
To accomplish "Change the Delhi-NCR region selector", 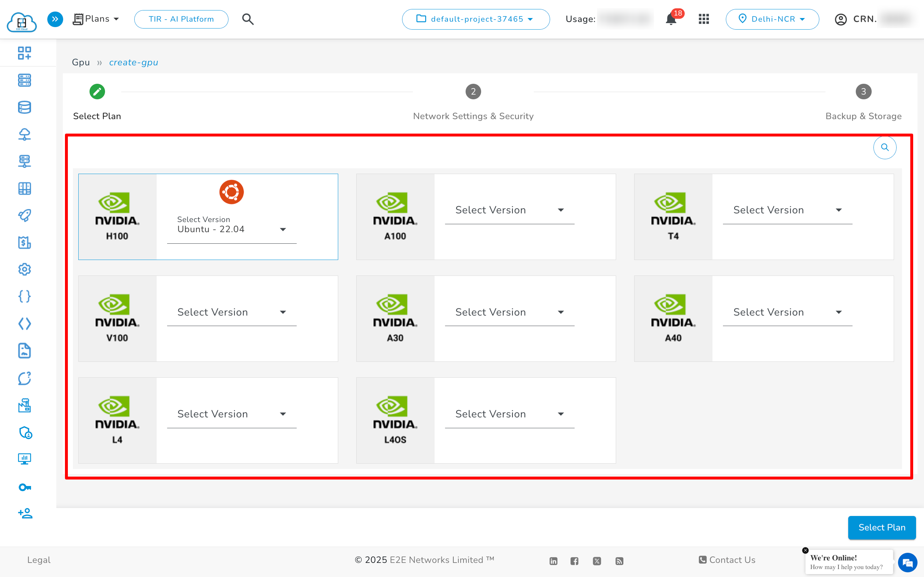I will click(x=772, y=19).
